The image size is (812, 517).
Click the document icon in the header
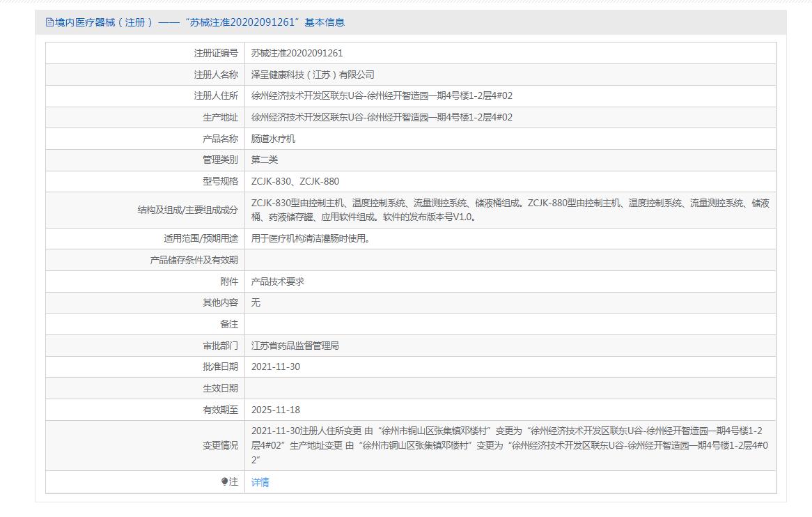pos(49,22)
